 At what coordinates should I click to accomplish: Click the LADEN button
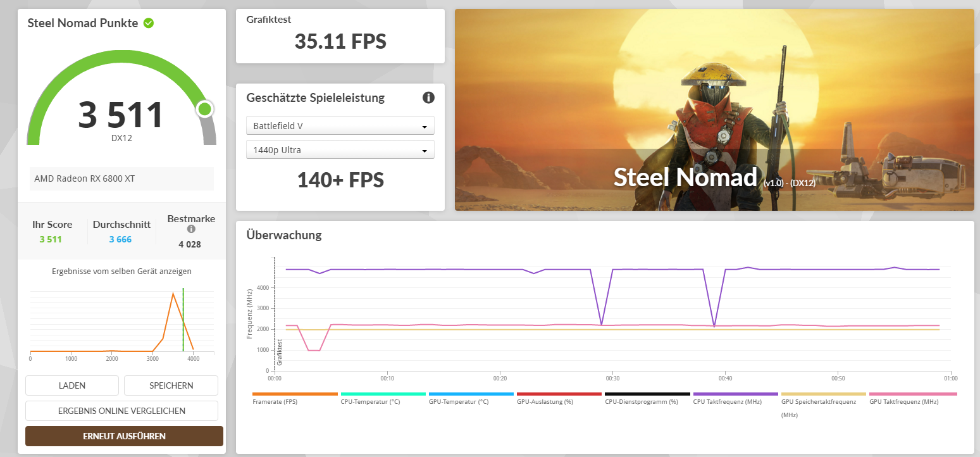tap(72, 385)
